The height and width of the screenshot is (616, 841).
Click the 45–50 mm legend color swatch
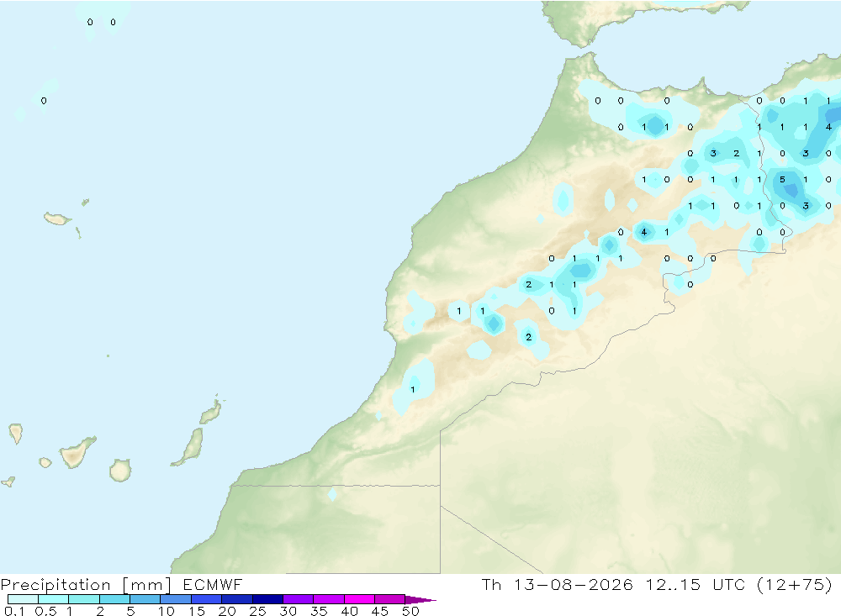coord(389,599)
